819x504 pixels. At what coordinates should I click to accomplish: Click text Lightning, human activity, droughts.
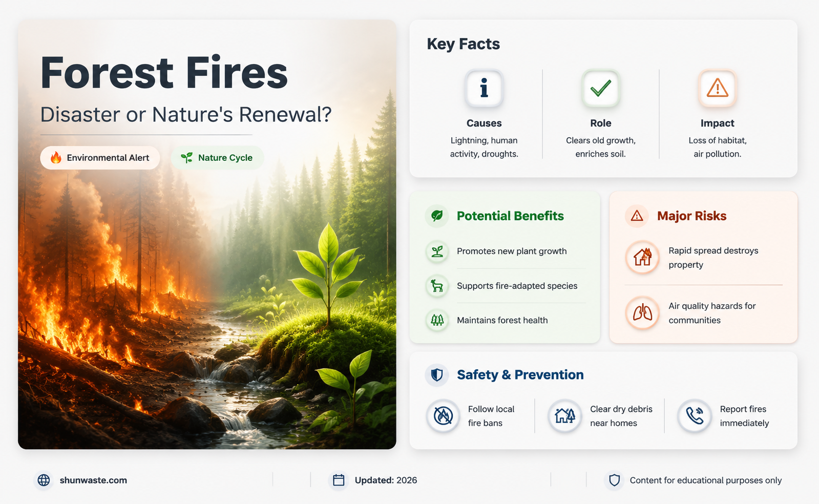[484, 147]
